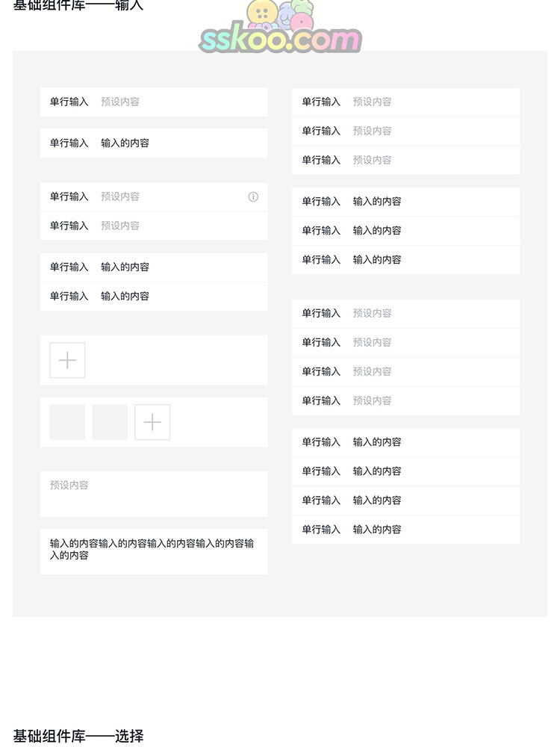Viewport: 560px width, 747px height.
Task: Focus the top-left standalone 预设内容 input field
Action: pyautogui.click(x=179, y=102)
